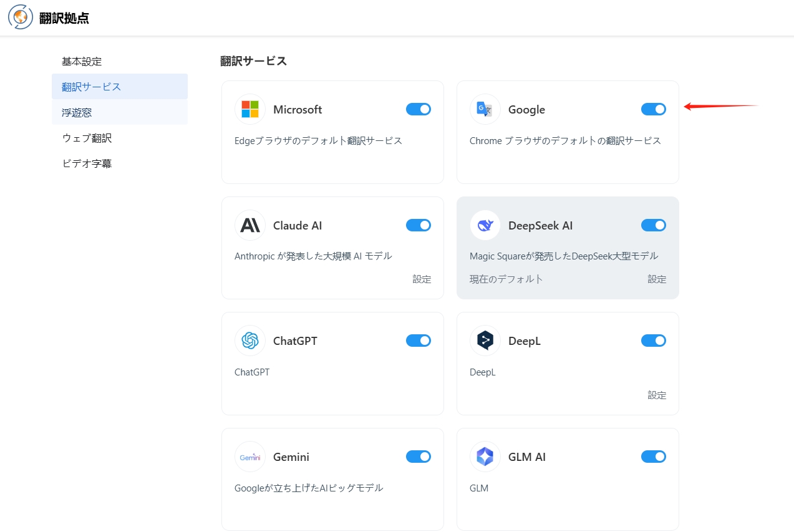Toggle the ChatGPT service switch
The image size is (794, 532).
pos(419,341)
